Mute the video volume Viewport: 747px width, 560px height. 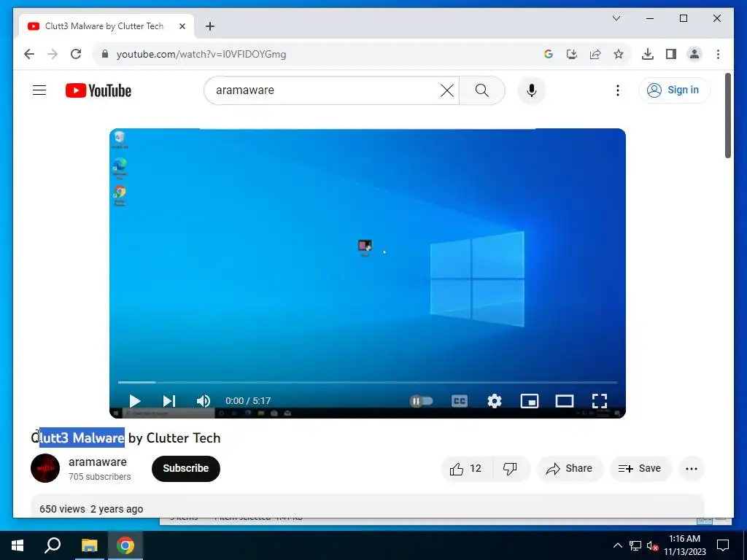(203, 401)
